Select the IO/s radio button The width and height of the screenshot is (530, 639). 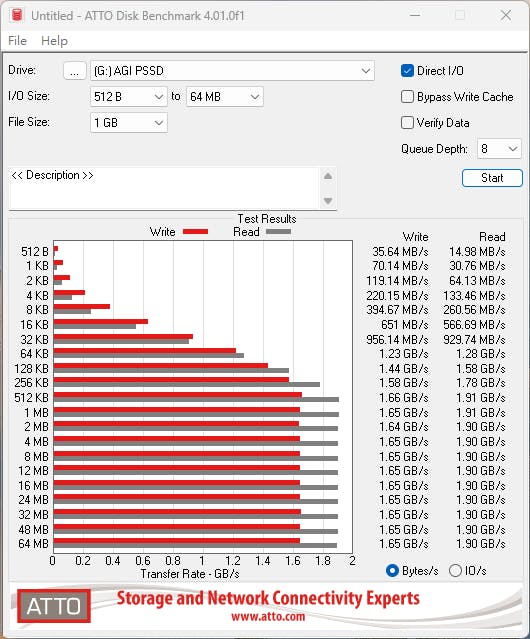(455, 571)
